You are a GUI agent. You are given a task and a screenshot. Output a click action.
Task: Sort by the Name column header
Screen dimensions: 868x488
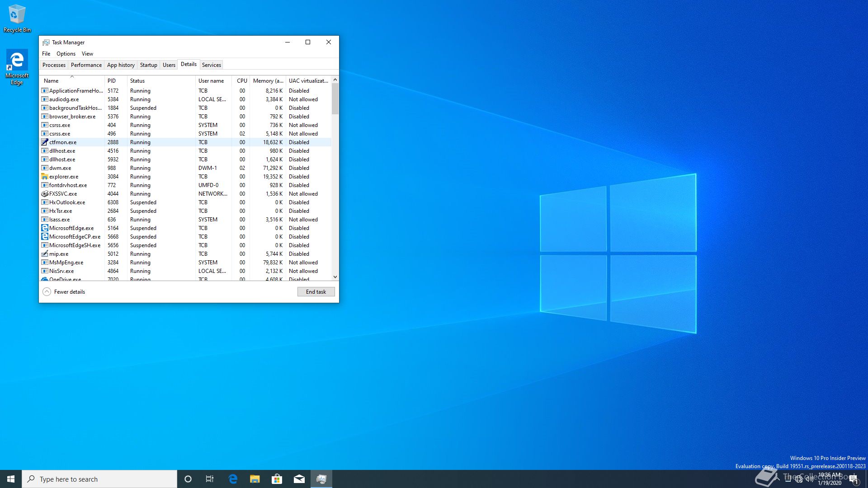72,81
